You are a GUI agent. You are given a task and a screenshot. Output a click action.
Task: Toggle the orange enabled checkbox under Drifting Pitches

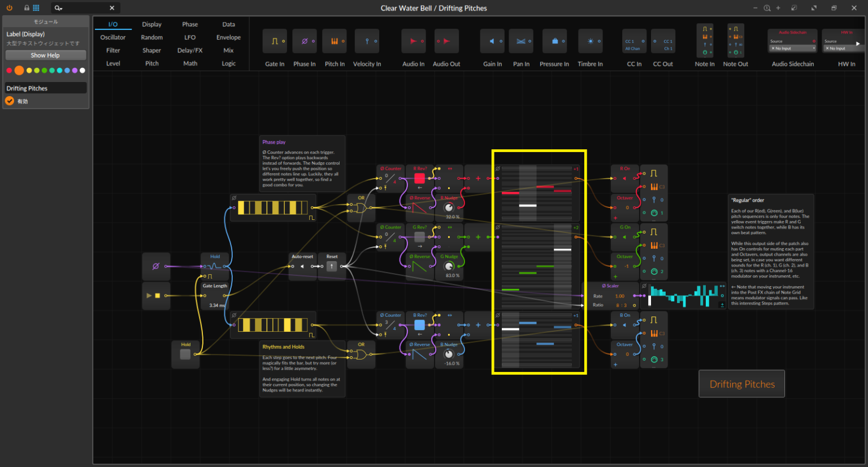click(x=10, y=101)
